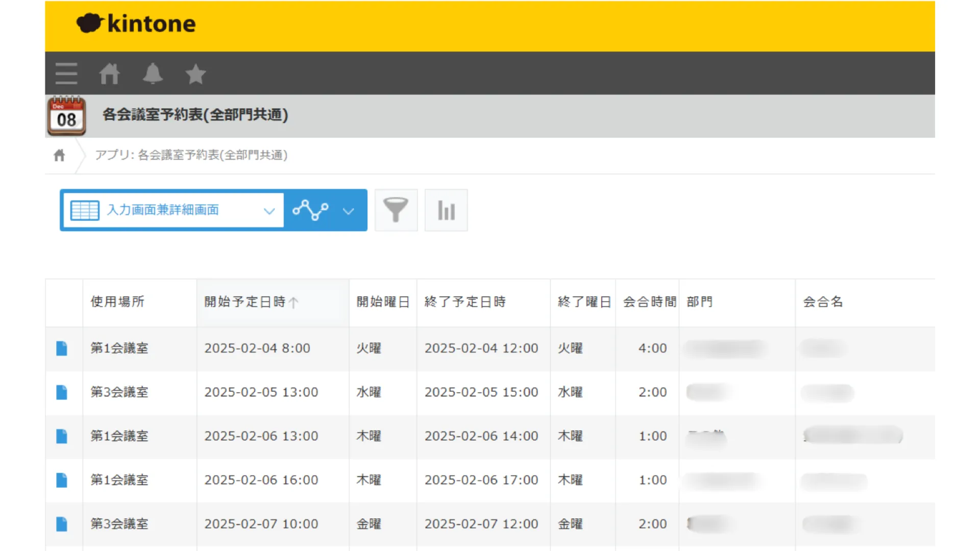Click the kintone logo
Screen dimensions: 980x551
point(136,24)
